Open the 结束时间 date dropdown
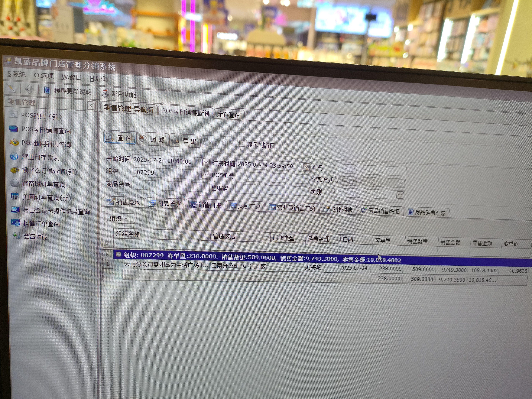The width and height of the screenshot is (532, 399). pos(306,167)
